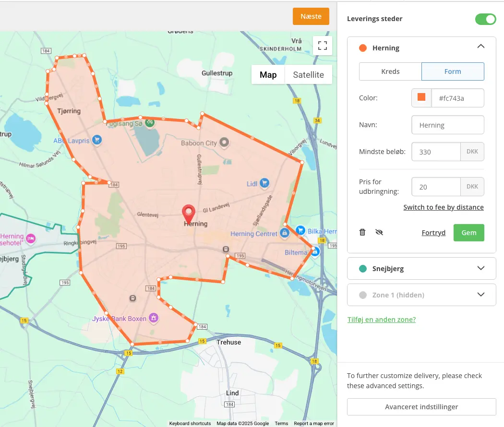The image size is (504, 427).
Task: Open the orange color swatch picker
Action: point(421,97)
